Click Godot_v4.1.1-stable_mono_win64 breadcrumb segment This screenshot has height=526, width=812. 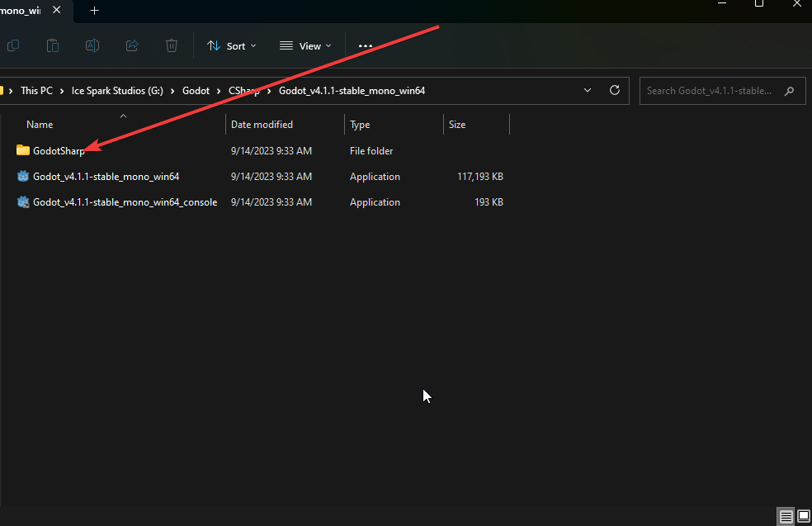click(352, 91)
